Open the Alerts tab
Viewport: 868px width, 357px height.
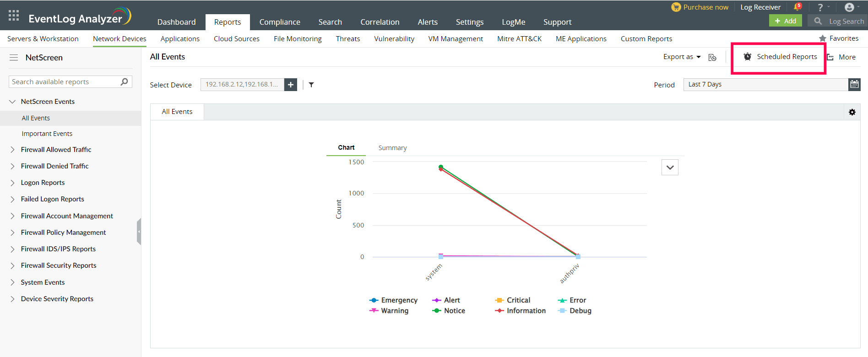[x=428, y=22]
